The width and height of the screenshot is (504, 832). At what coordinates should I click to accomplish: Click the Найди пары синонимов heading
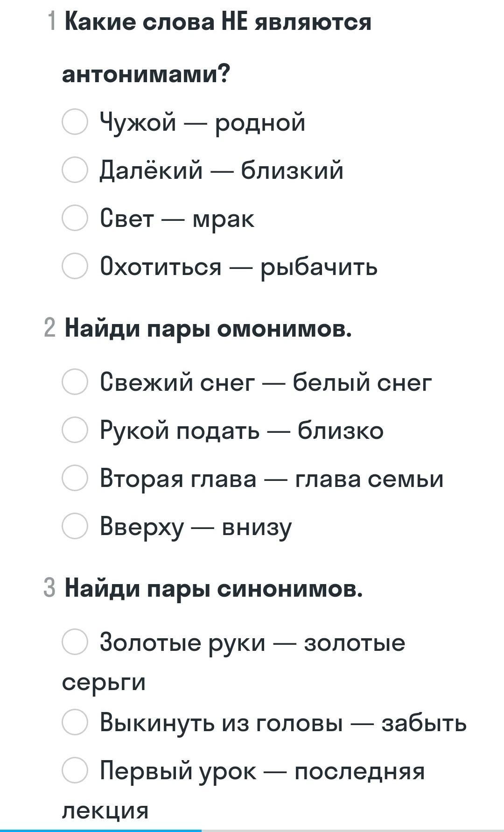click(x=214, y=587)
